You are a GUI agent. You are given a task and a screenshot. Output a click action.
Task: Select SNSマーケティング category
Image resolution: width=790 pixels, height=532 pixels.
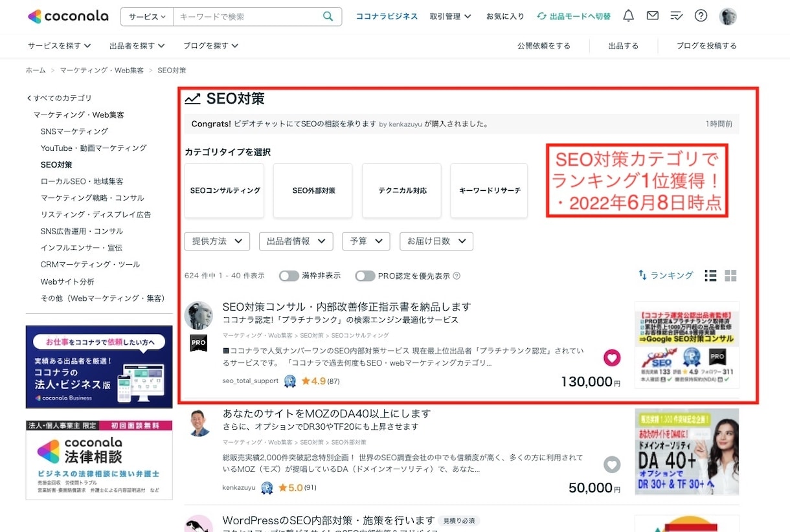click(x=74, y=131)
